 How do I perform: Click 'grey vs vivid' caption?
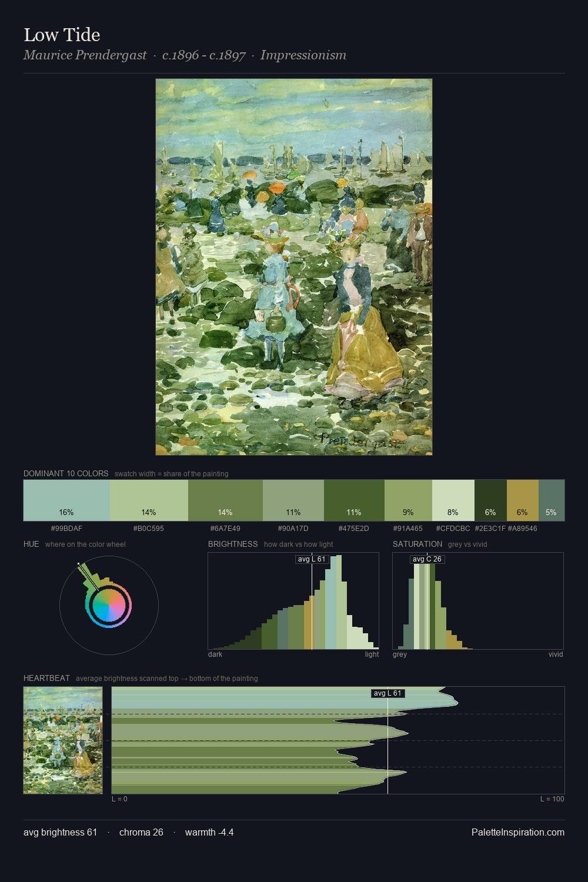point(467,544)
